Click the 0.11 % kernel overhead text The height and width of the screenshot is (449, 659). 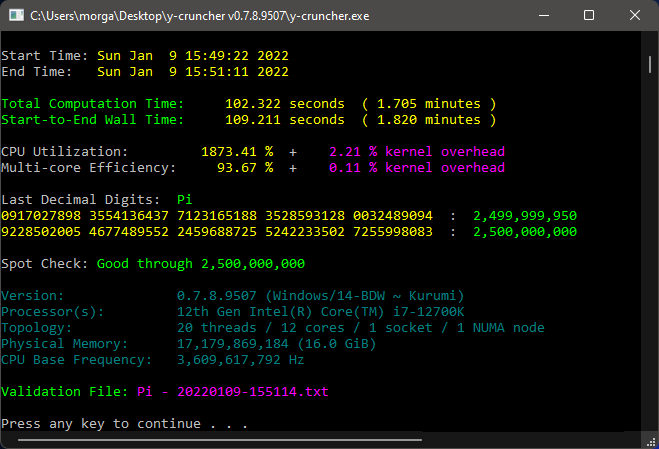417,167
